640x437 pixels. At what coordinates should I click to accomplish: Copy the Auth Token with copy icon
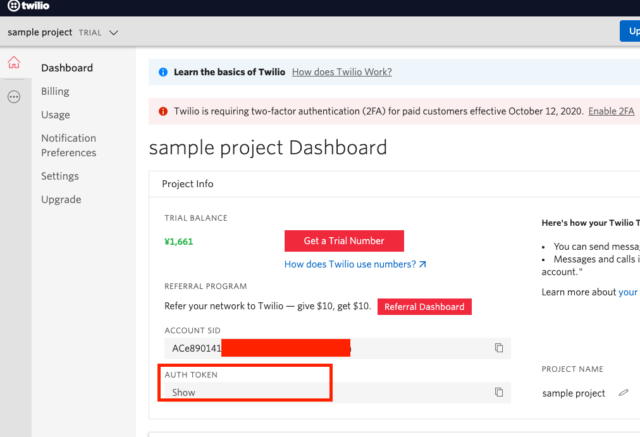point(499,392)
